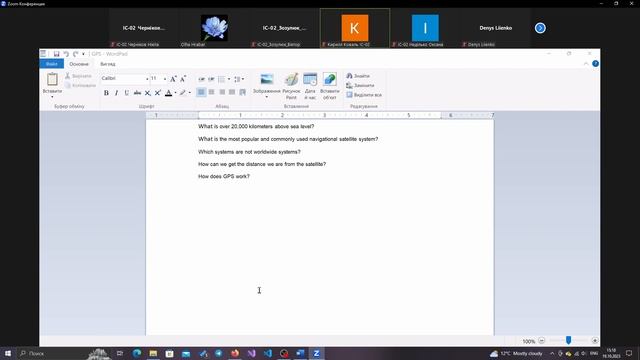Collapse the WordPad ribbon chevron

(x=586, y=64)
